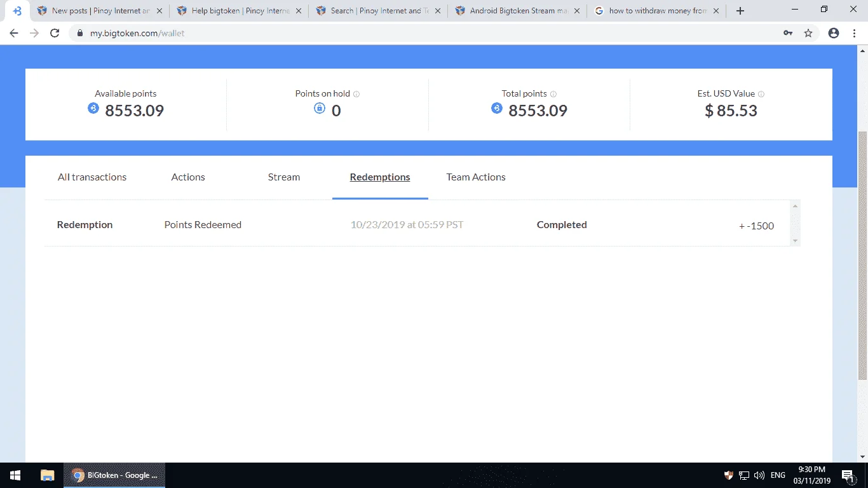Click the '+ -1500' amount
Image resolution: width=868 pixels, height=488 pixels.
(x=756, y=226)
